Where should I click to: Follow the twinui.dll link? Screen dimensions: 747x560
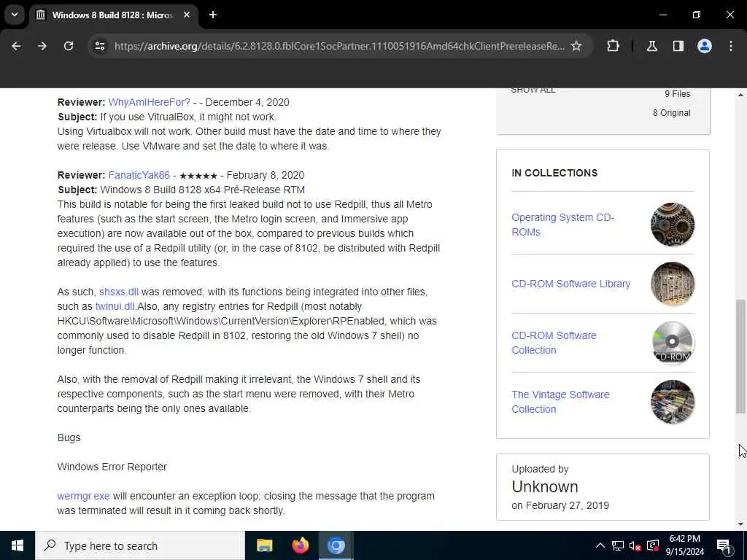coord(115,307)
